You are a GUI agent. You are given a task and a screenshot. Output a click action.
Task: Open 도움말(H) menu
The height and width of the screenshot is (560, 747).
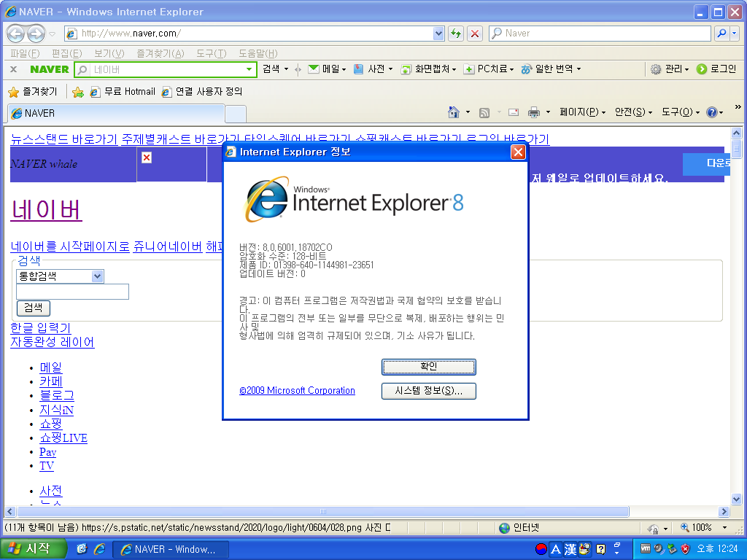pyautogui.click(x=258, y=53)
